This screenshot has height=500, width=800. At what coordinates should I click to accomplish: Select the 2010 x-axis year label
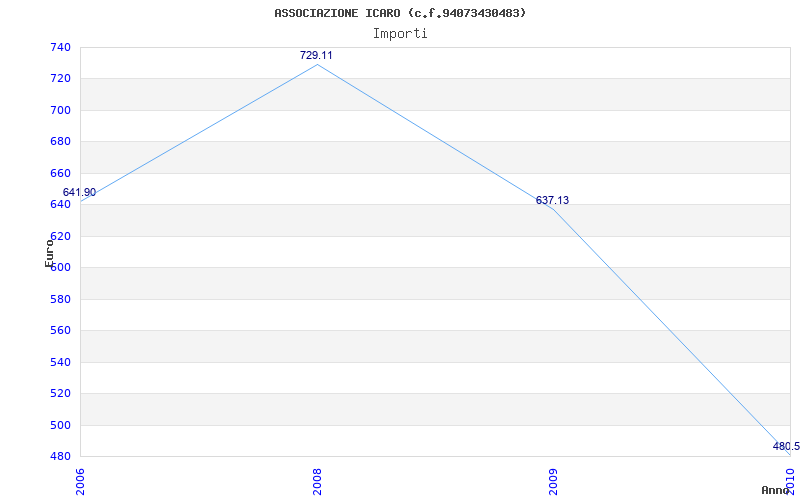[790, 480]
